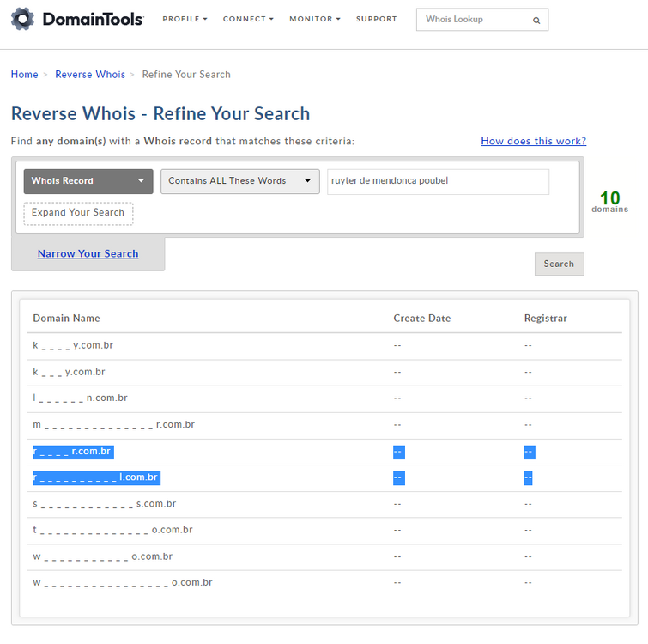Viewport: 648px width, 644px height.
Task: Click the 10 domains count
Action: (x=609, y=201)
